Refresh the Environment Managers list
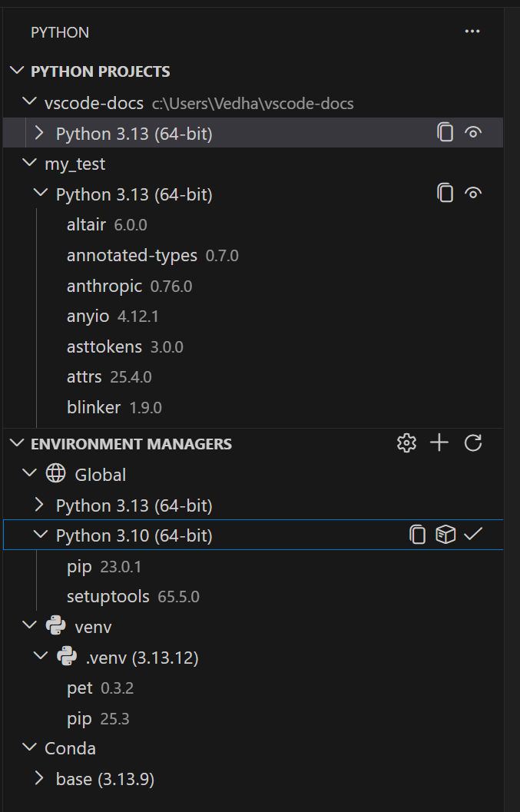Image resolution: width=520 pixels, height=812 pixels. coord(472,442)
